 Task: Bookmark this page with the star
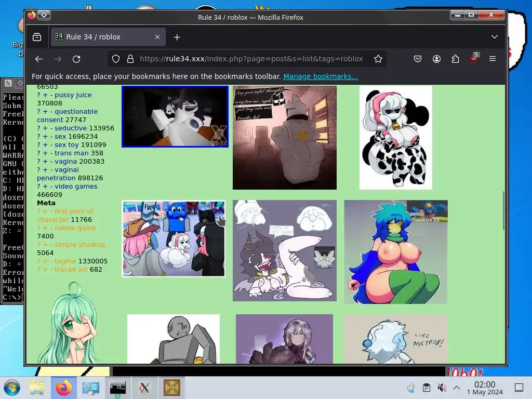378,59
